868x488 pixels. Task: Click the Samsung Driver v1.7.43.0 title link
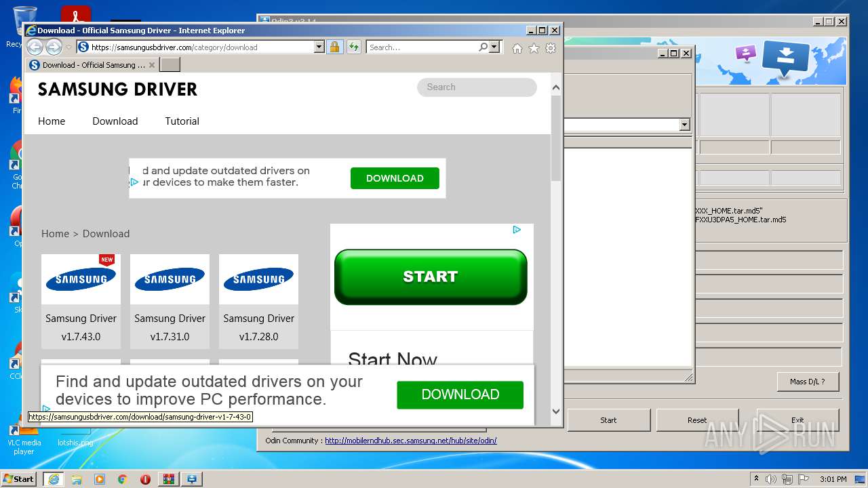tap(81, 327)
